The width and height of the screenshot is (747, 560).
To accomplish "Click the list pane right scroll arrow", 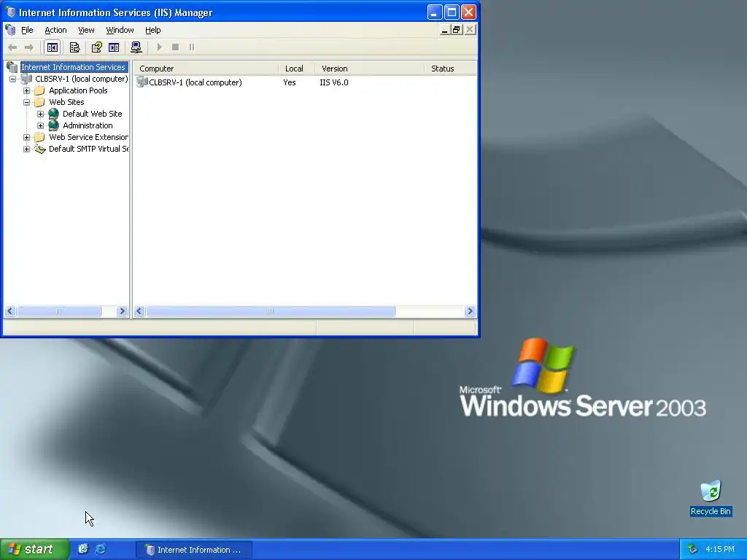I will tap(471, 311).
